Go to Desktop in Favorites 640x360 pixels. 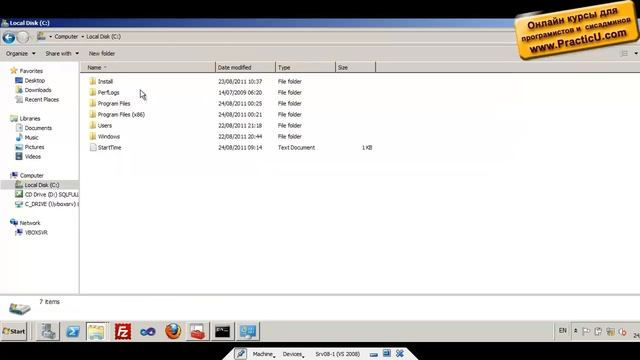pos(30,81)
